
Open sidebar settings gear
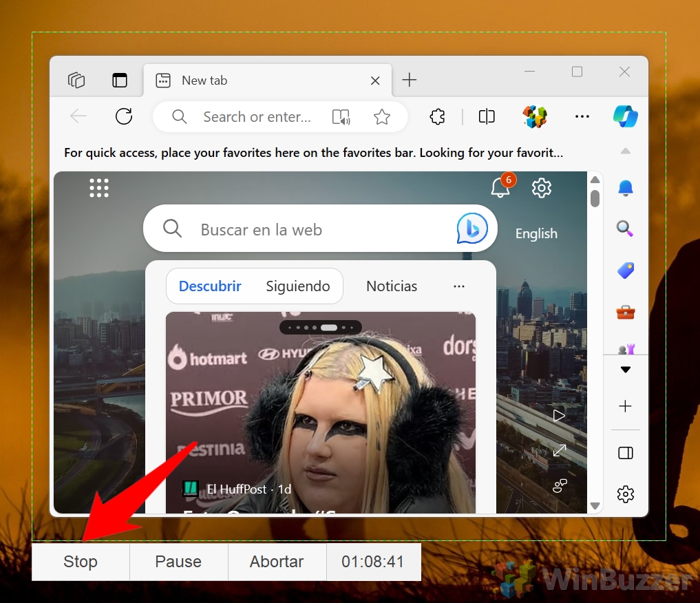click(x=626, y=494)
